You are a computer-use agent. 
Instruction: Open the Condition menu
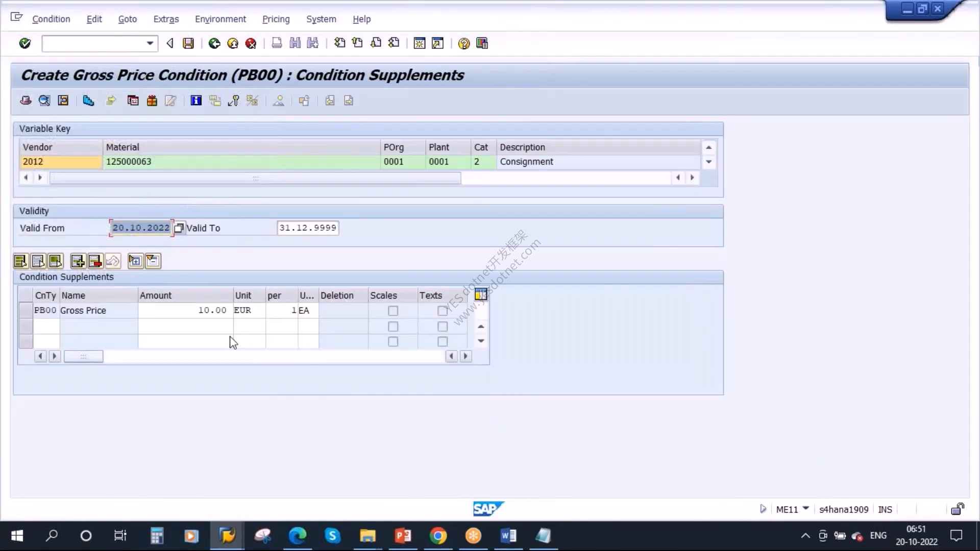[51, 19]
